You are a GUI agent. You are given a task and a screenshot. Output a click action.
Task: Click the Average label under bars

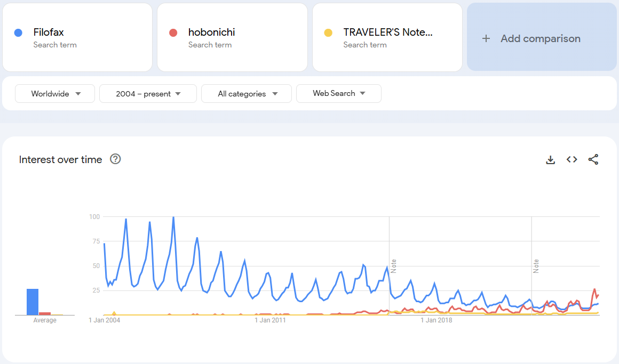point(45,320)
